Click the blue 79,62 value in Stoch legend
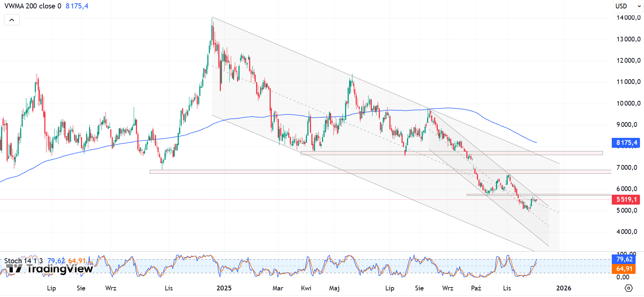 click(56, 261)
